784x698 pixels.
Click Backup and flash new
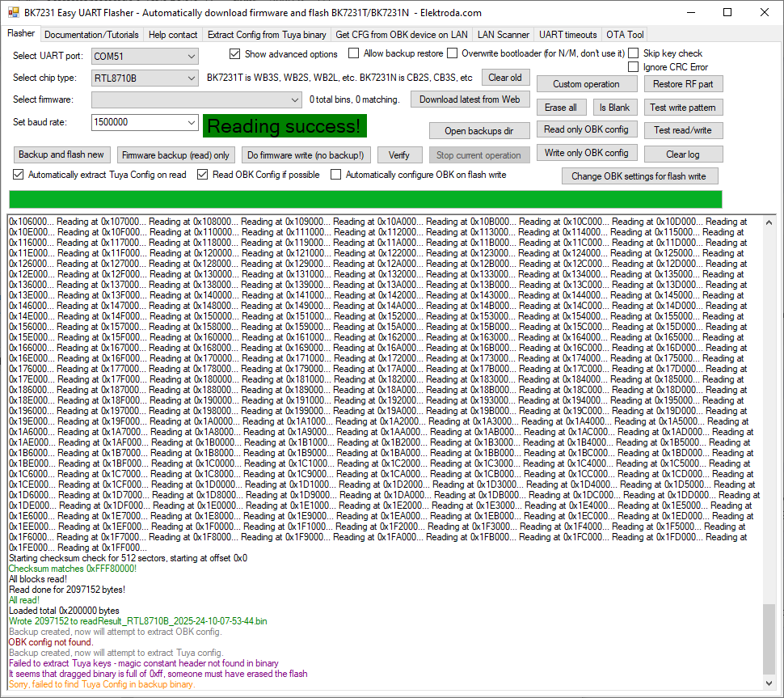tap(61, 154)
